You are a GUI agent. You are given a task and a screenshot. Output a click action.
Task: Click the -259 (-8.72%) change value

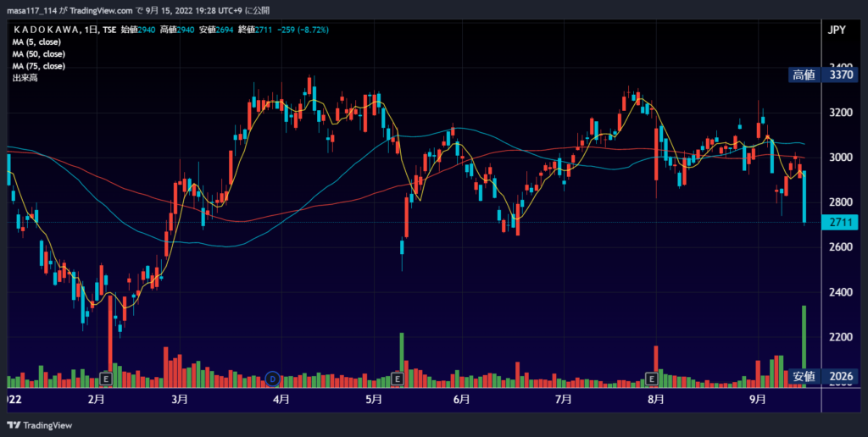302,30
